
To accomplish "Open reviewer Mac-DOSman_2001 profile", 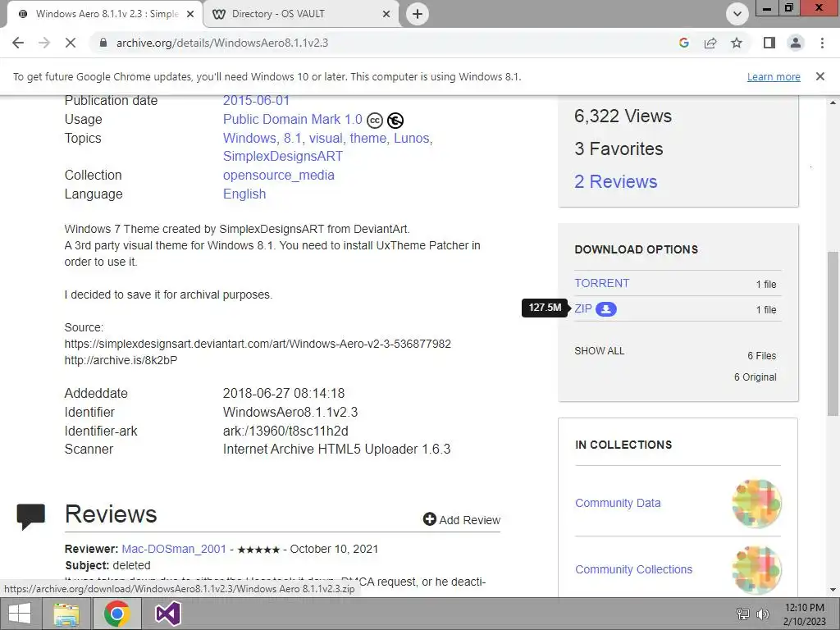I will (174, 549).
